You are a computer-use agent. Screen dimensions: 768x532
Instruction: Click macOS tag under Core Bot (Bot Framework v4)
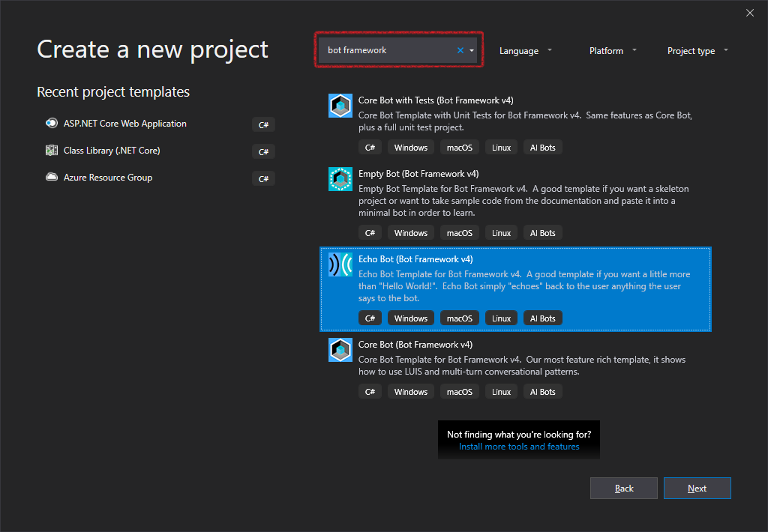click(460, 392)
